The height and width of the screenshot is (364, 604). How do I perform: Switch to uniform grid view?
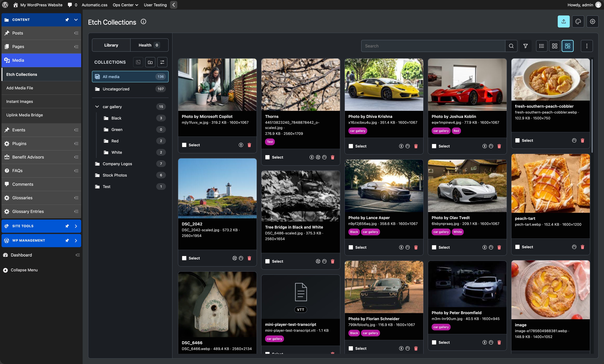(554, 46)
